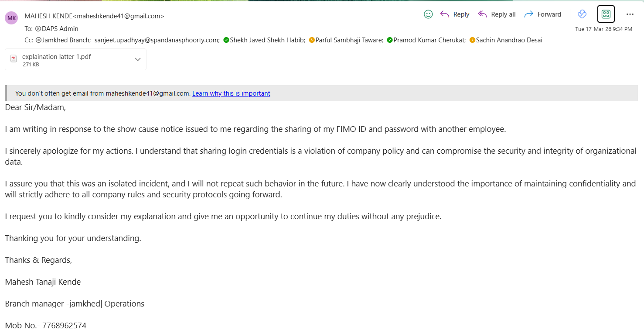Click the Reply all button
644x334 pixels.
point(497,14)
